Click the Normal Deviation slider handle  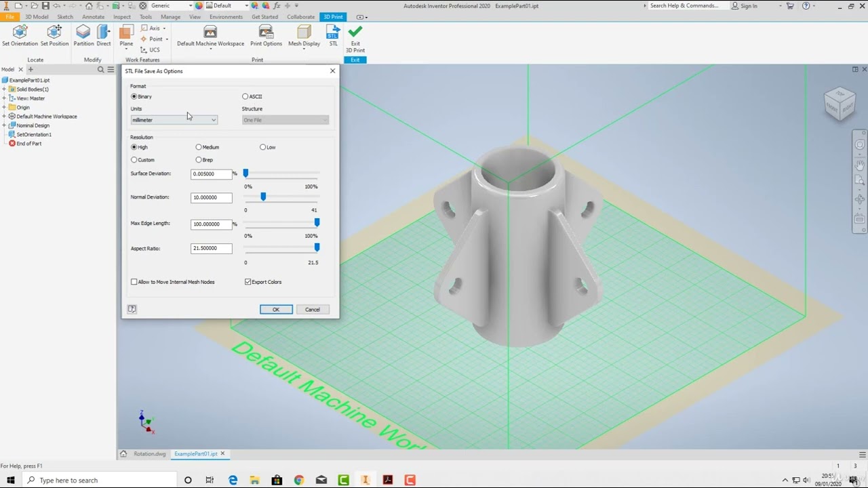[263, 197]
